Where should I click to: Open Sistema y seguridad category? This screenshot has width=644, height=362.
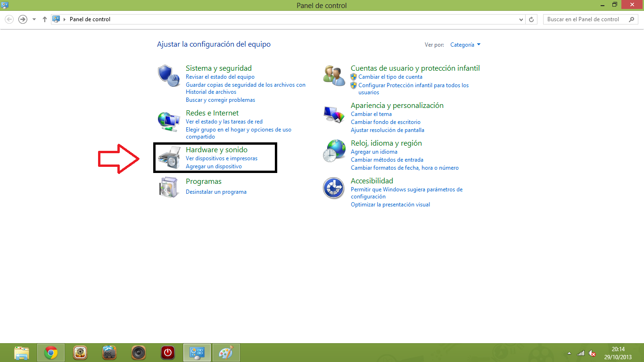219,68
